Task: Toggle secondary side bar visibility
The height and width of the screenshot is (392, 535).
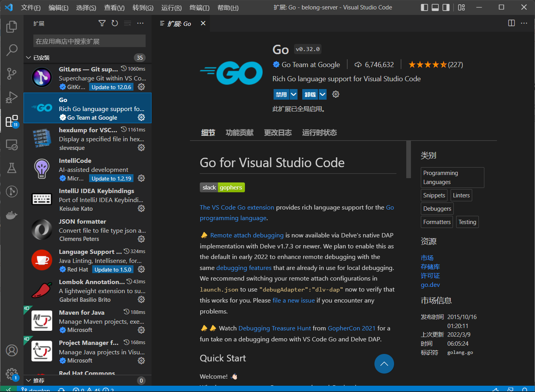Action: click(446, 7)
